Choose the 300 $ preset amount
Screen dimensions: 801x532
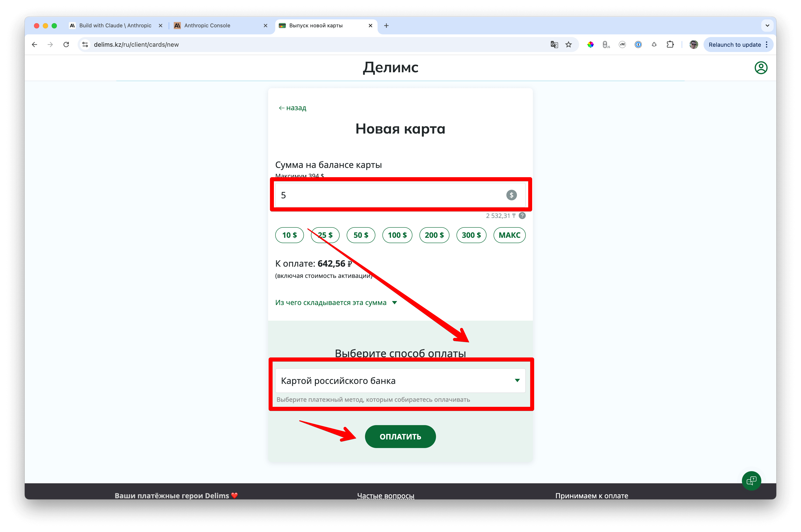(471, 235)
